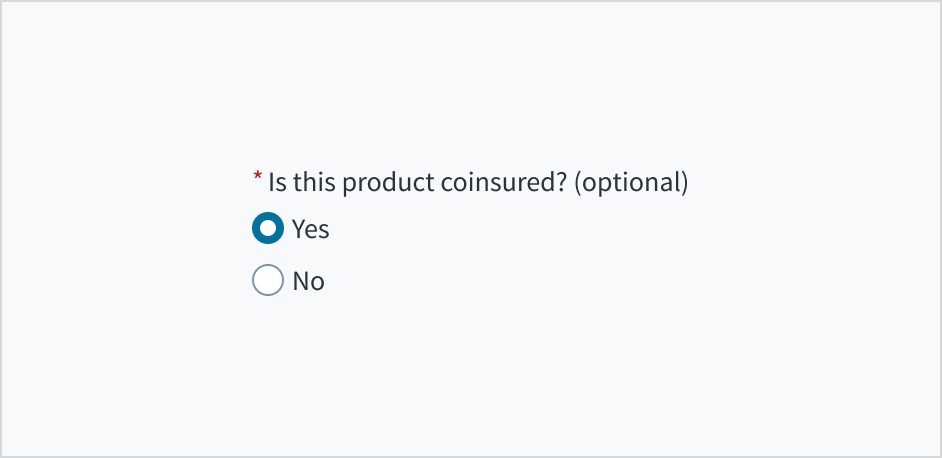Click the "Yes" option label text
This screenshot has width=942, height=458.
pyautogui.click(x=310, y=229)
